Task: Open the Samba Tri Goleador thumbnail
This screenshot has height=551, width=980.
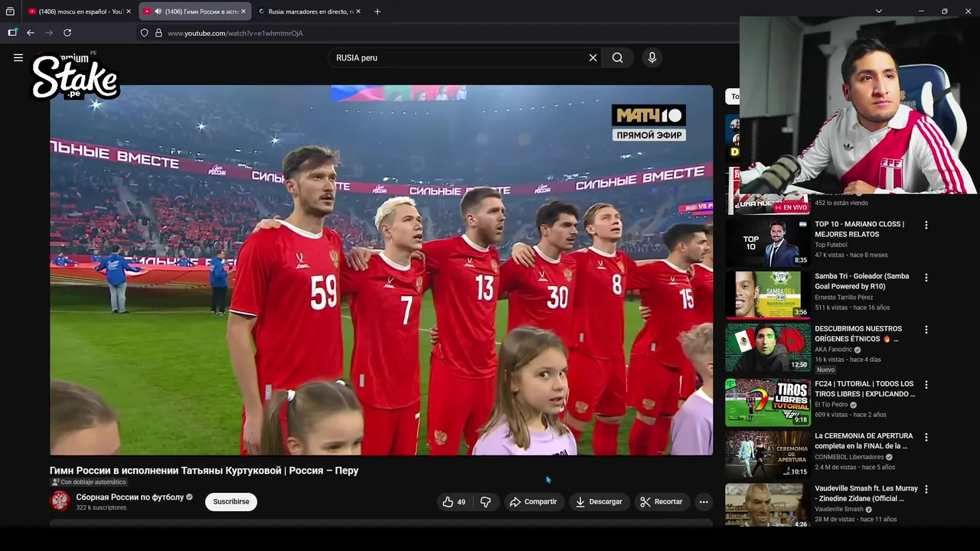Action: point(767,295)
